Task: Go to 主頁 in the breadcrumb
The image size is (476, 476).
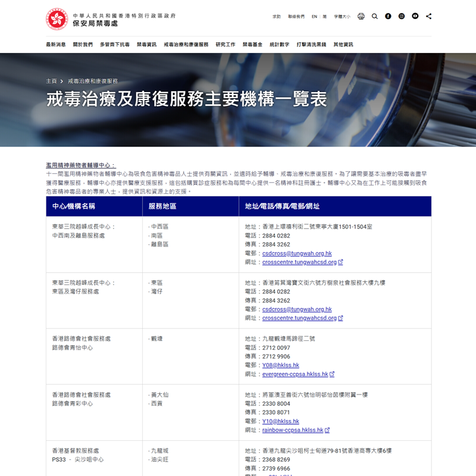Action: tap(51, 81)
